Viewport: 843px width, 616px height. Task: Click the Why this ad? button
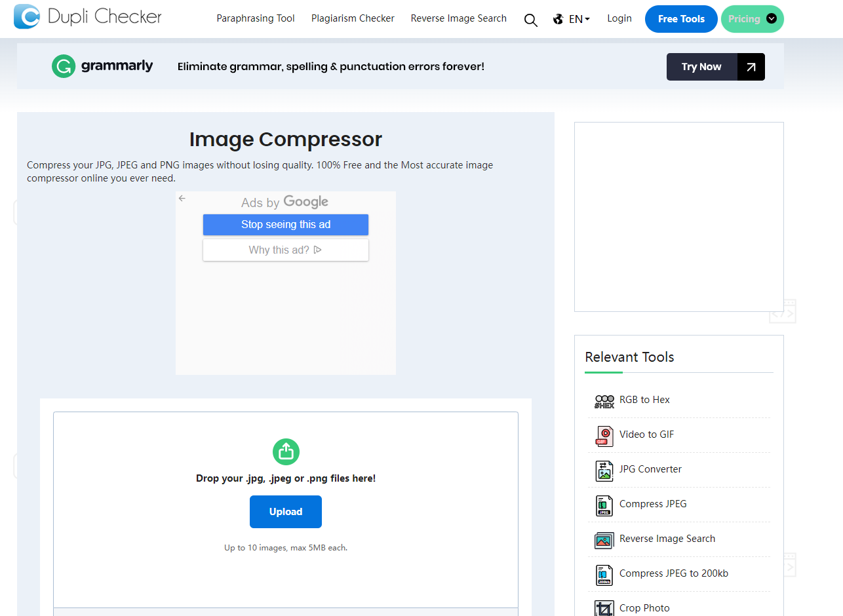pos(286,250)
